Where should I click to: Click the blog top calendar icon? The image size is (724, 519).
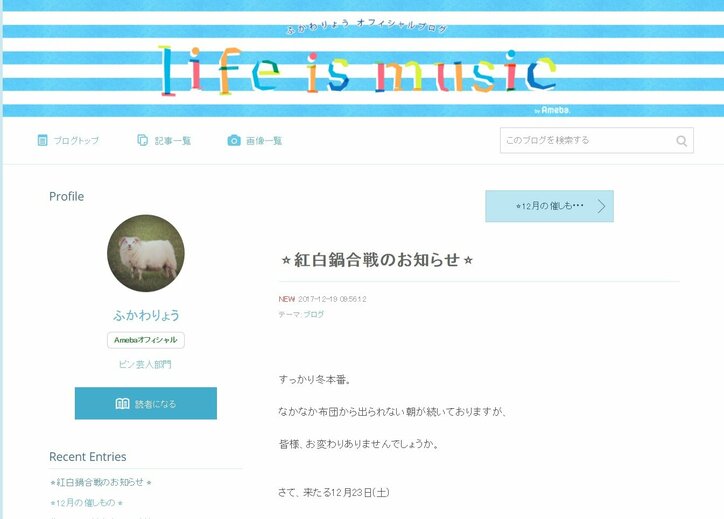(x=42, y=140)
